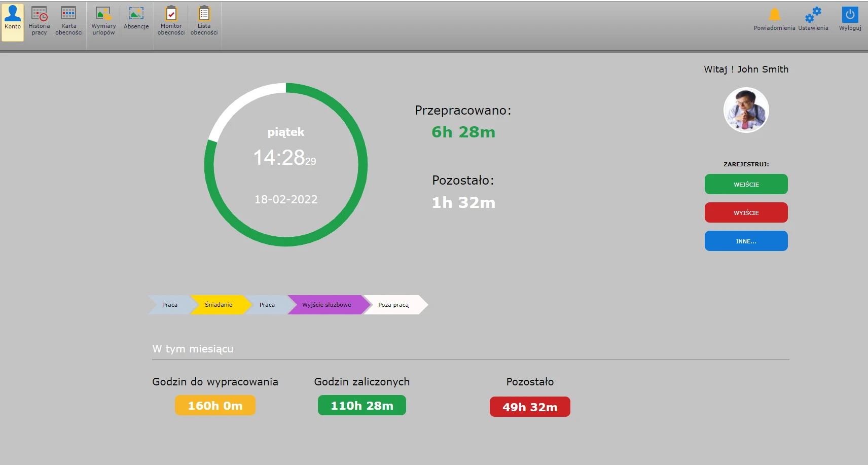Open Lista obecności icon

[x=204, y=14]
